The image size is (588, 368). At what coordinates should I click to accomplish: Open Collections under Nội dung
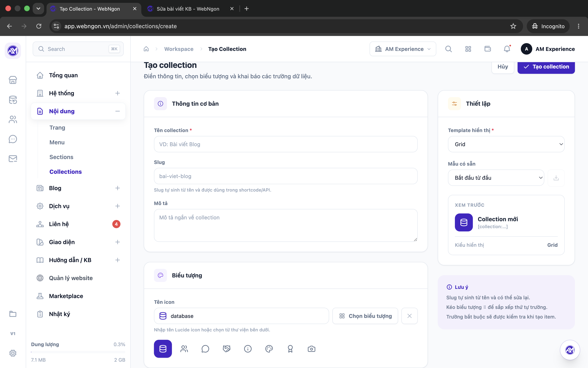[66, 172]
